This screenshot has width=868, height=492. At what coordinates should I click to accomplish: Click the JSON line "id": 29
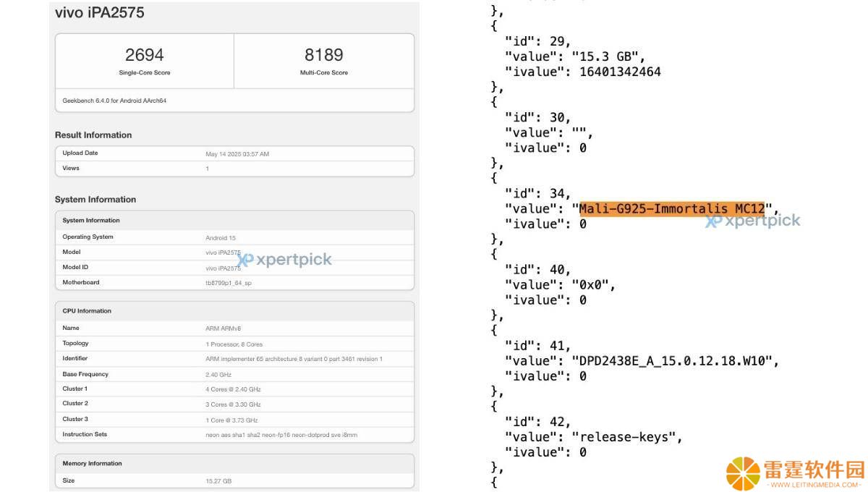[538, 41]
